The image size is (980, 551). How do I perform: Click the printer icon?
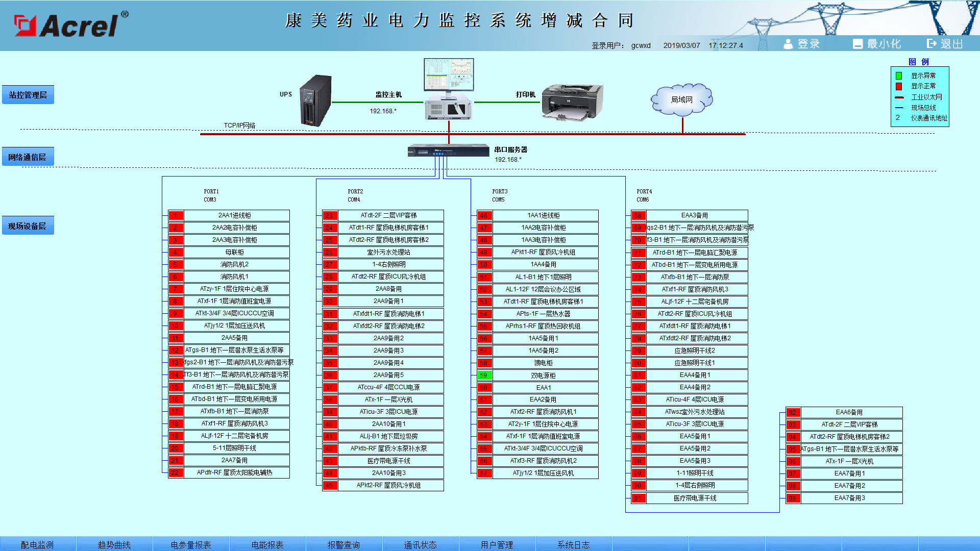[572, 102]
